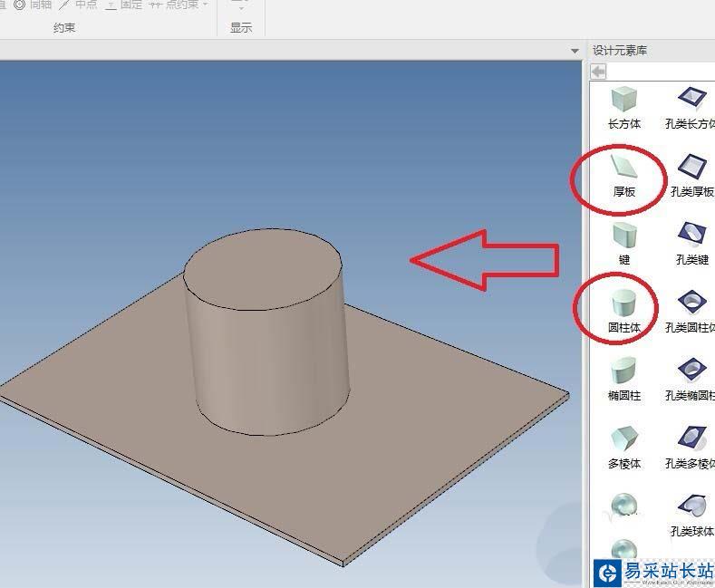Viewport: 715px width, 588px height.
Task: Click the cylinder top face in viewport
Action: tap(263, 269)
